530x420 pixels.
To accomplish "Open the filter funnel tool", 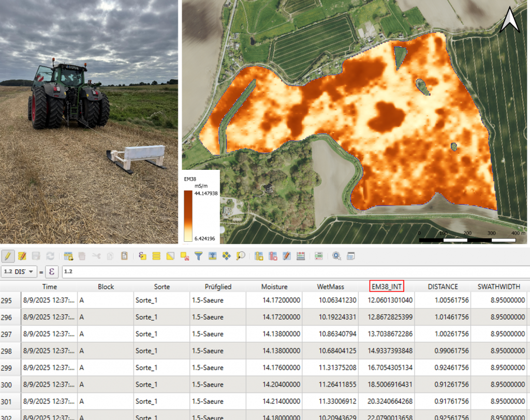I will tap(198, 256).
